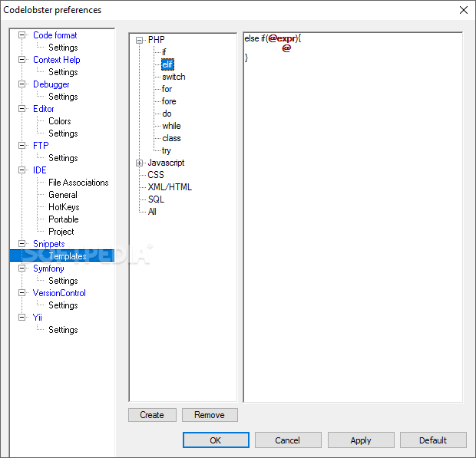Click inside the template code editor
This screenshot has height=458, width=476.
pos(352,217)
